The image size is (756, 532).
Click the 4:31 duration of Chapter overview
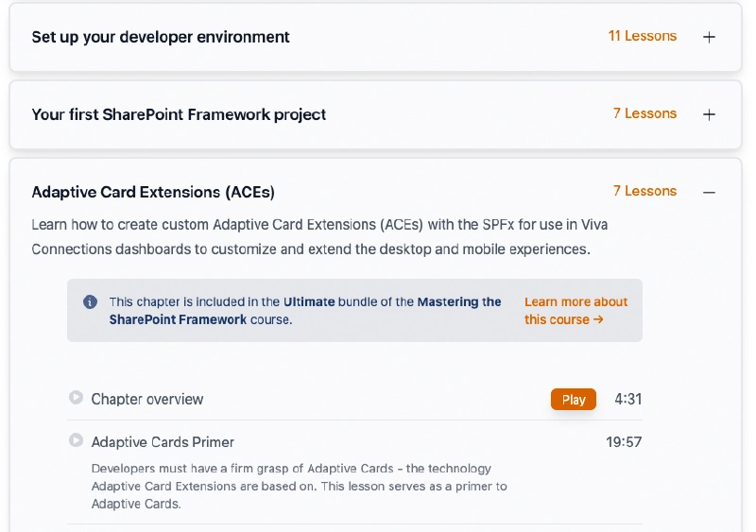[x=627, y=400]
